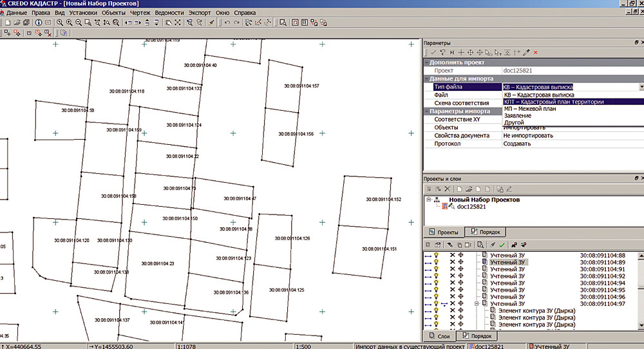
Task: Open the Данные menu
Action: 17,13
